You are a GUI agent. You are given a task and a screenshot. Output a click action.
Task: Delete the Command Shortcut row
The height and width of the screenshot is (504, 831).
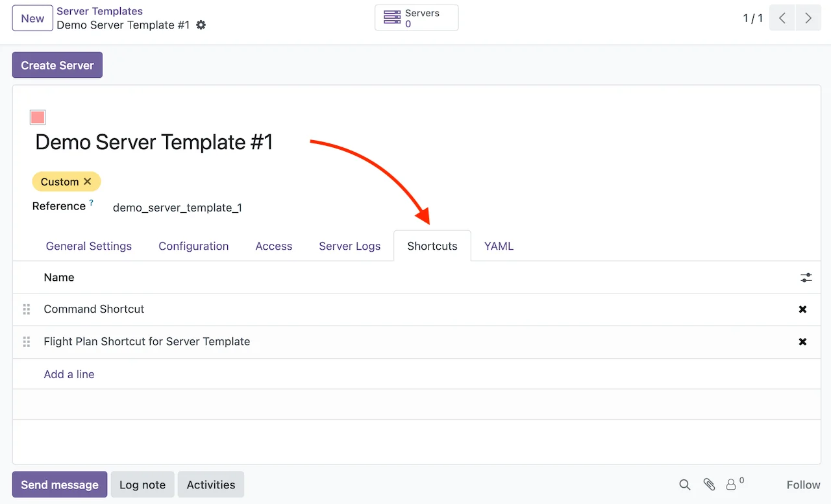[802, 309]
